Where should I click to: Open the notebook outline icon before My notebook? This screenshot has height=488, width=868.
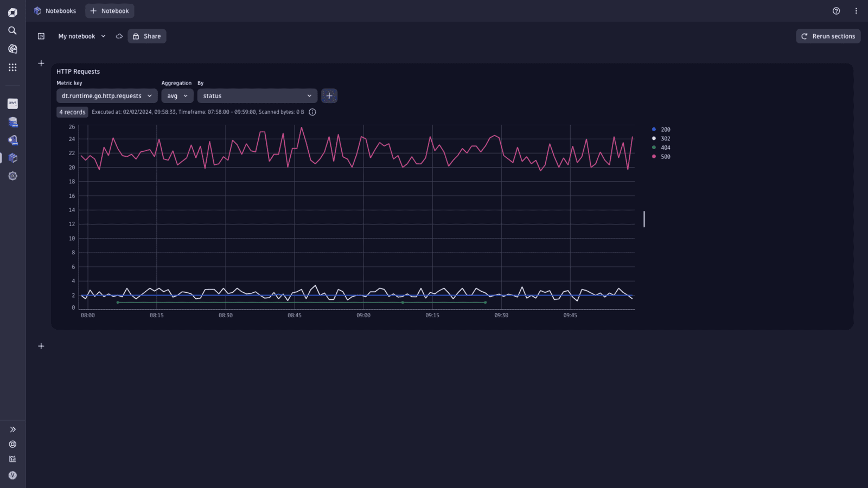41,36
